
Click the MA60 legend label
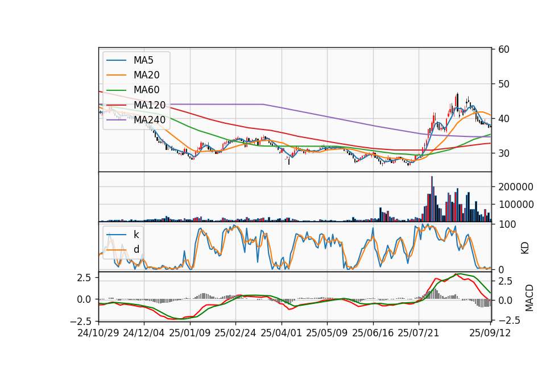point(146,90)
